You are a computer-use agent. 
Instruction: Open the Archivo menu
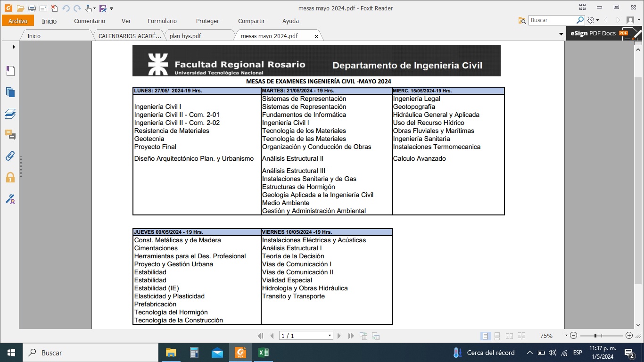click(18, 21)
